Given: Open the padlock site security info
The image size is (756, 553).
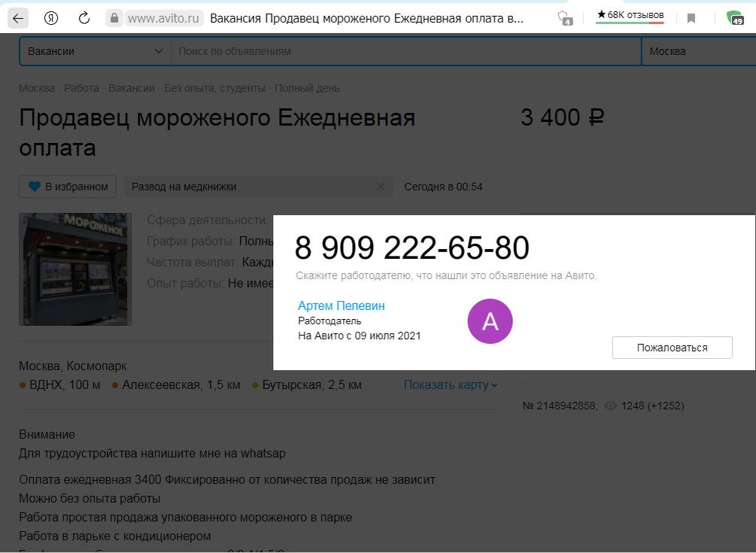Looking at the screenshot, I should [x=114, y=18].
